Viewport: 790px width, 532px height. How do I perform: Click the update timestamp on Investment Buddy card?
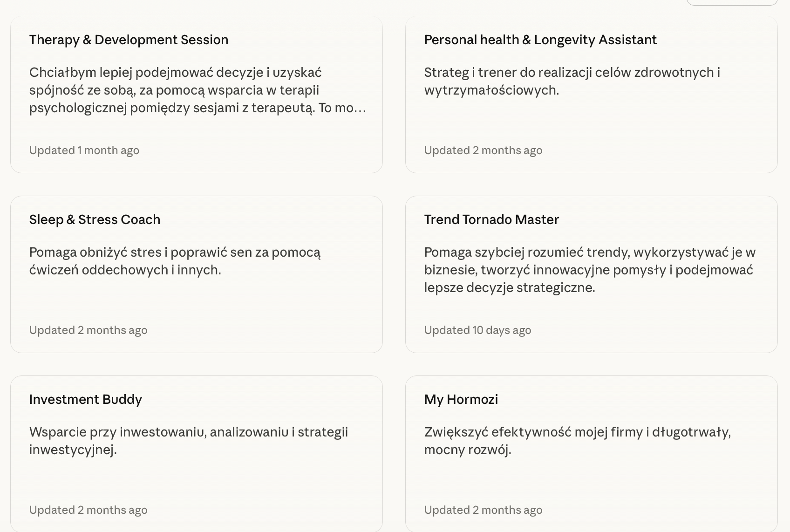[x=88, y=510]
